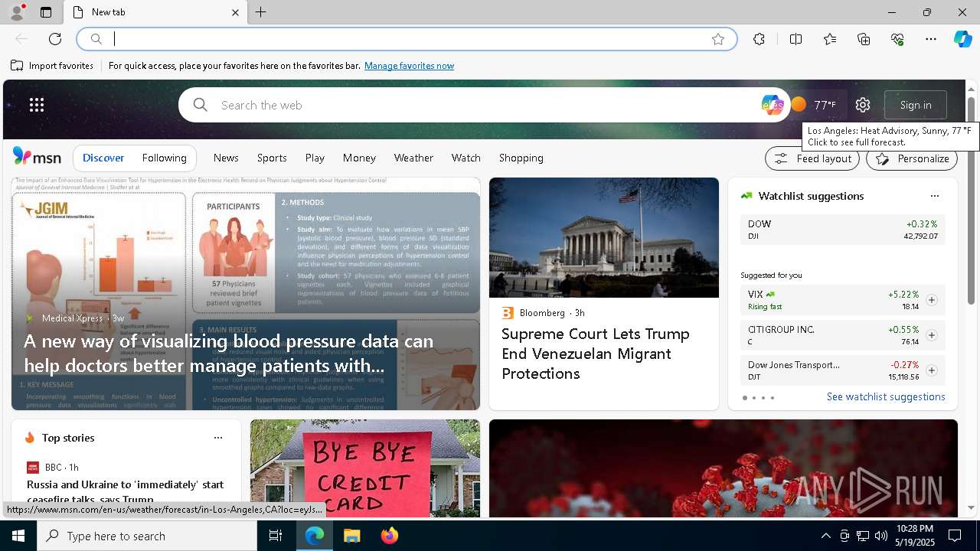Open the volume speaker tray icon
The height and width of the screenshot is (551, 980).
coord(880,536)
